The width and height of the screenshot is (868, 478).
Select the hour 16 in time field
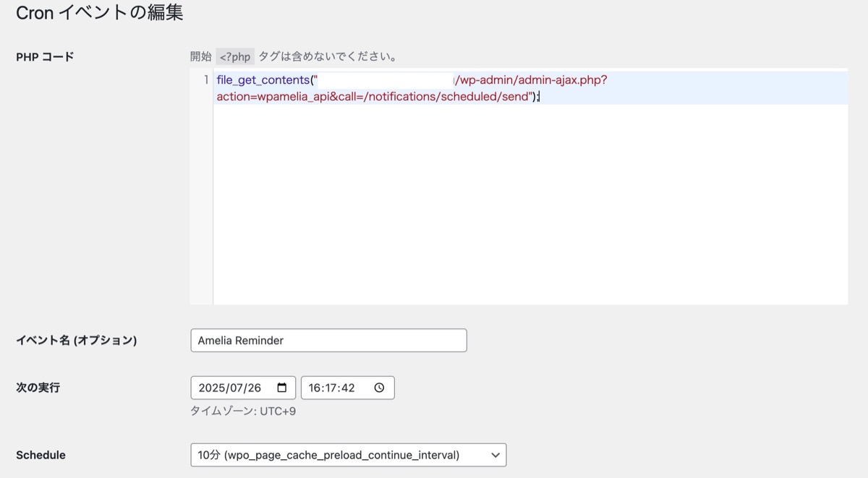315,388
